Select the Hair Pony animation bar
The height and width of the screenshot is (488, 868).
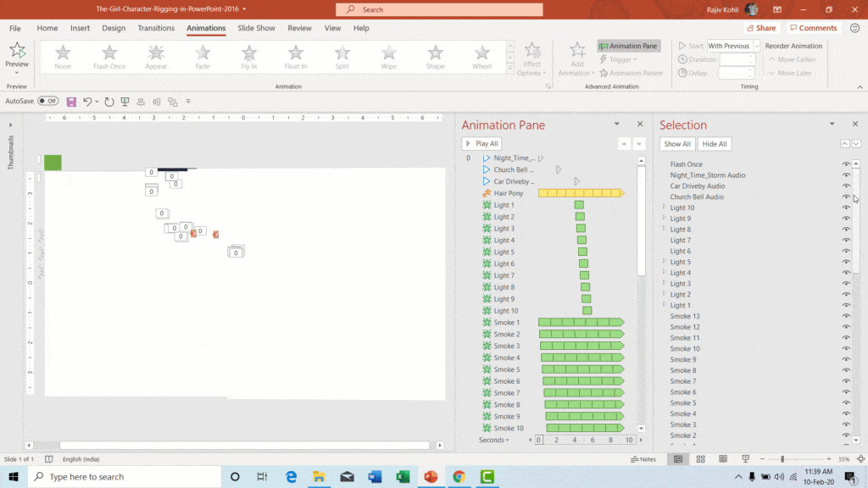tap(581, 192)
